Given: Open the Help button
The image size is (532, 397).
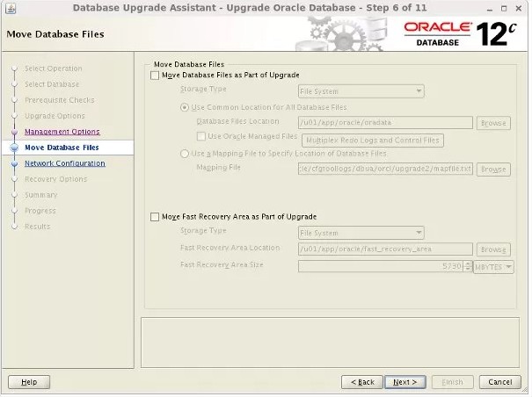Looking at the screenshot, I should point(29,382).
